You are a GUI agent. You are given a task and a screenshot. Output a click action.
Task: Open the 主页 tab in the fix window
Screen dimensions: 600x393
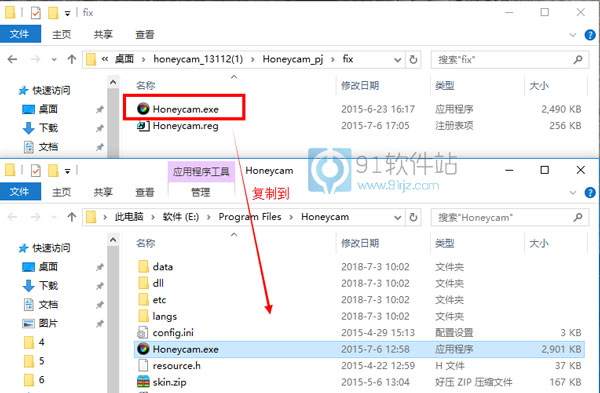[x=62, y=34]
